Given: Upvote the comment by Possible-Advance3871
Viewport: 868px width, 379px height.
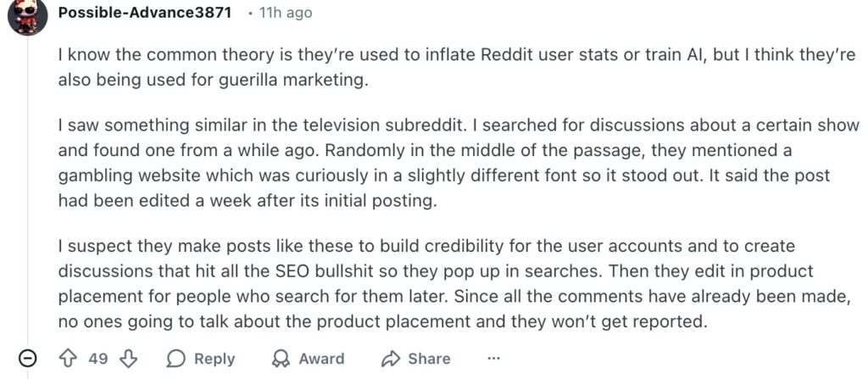Looking at the screenshot, I should (69, 359).
